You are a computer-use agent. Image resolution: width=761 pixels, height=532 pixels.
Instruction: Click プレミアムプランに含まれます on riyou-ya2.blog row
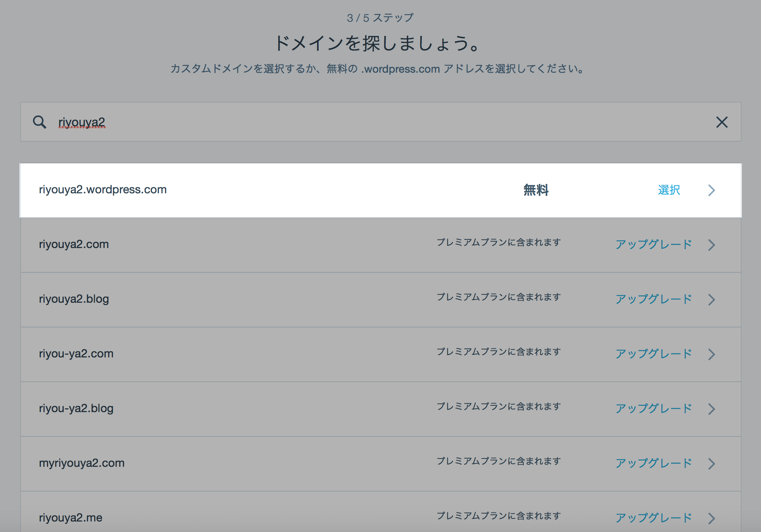[499, 406]
